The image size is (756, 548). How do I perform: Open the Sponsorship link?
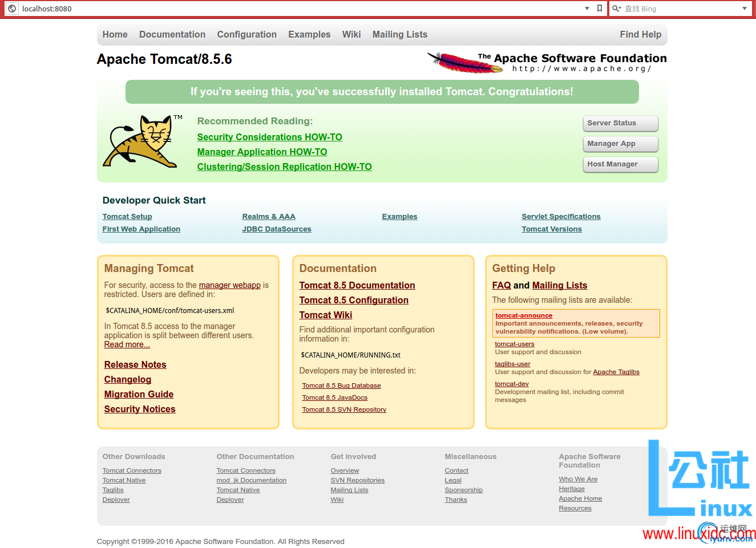[464, 490]
